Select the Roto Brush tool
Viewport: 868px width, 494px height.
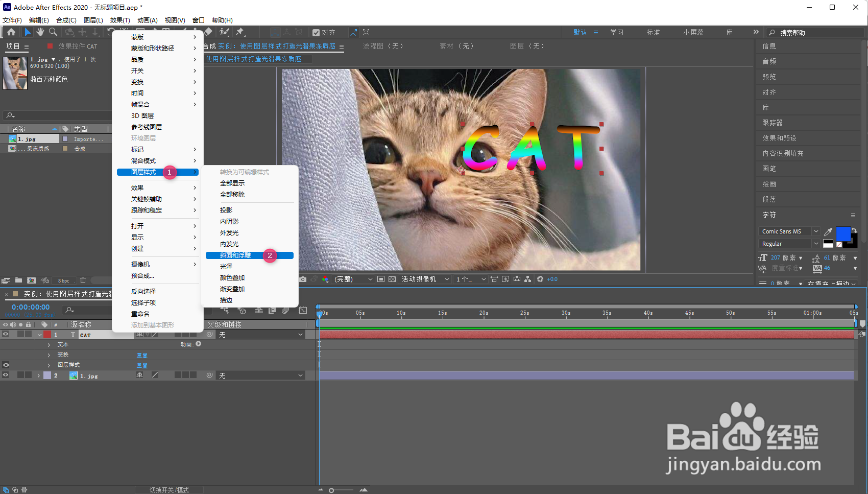click(x=224, y=32)
